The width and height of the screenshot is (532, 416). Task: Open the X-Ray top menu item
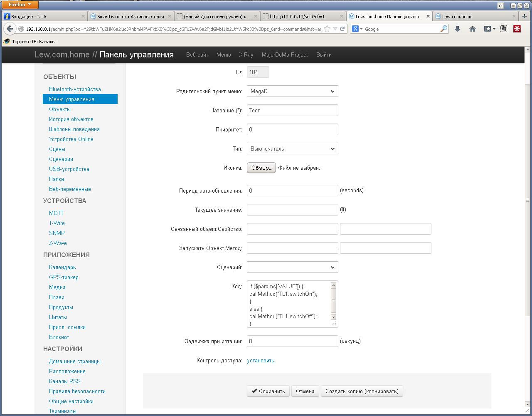246,54
